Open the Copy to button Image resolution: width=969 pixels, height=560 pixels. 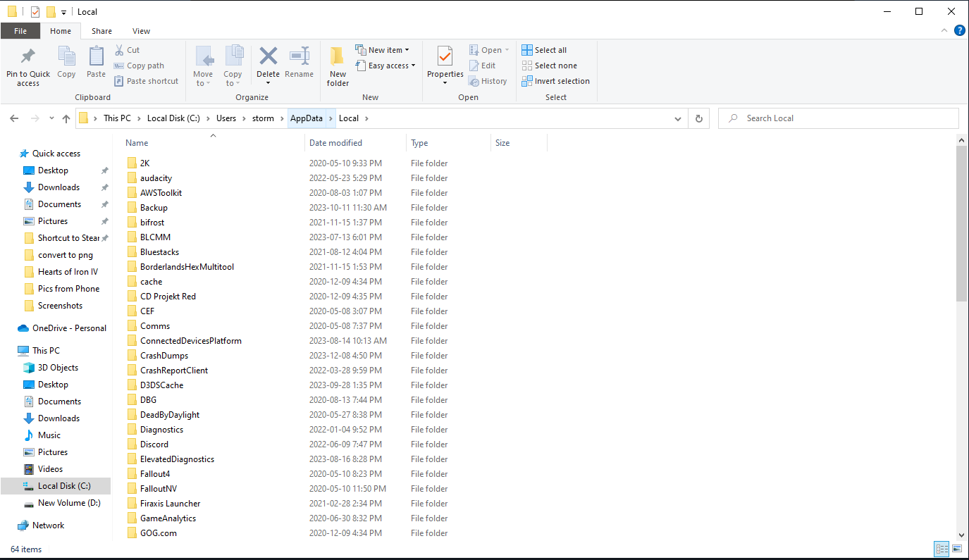(233, 67)
